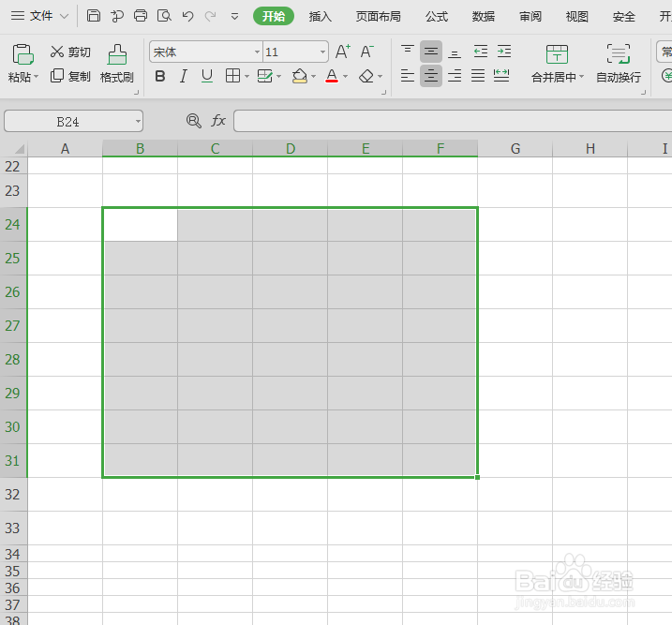This screenshot has height=625, width=672.
Task: Decrease font size with A-
Action: coord(366,52)
